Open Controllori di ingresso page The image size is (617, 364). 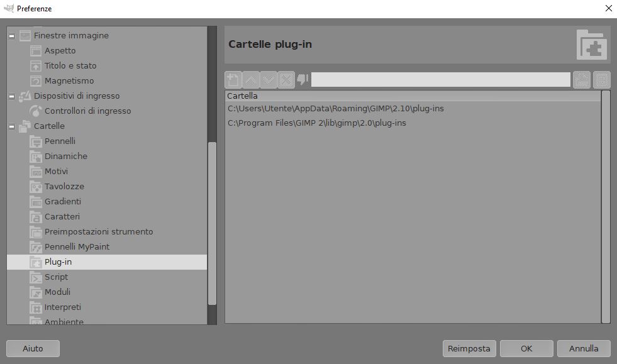88,111
